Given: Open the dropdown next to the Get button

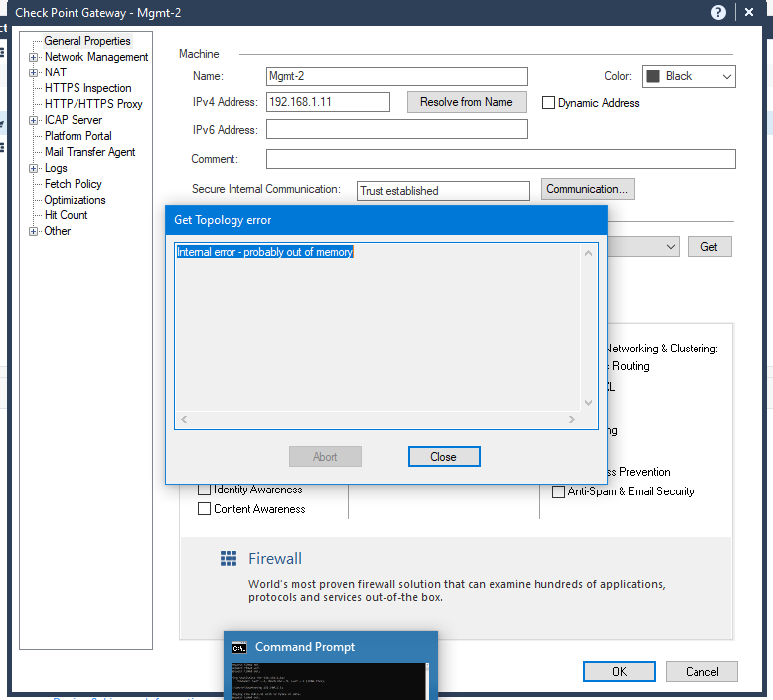Looking at the screenshot, I should tap(670, 247).
